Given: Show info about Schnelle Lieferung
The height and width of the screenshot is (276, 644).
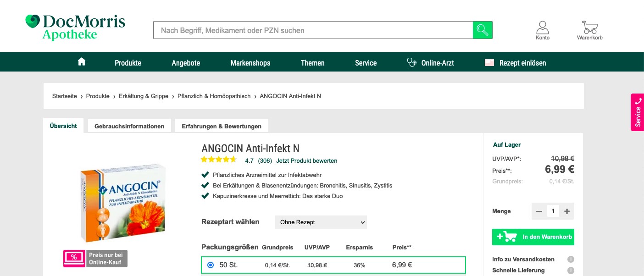Looking at the screenshot, I should 571,270.
